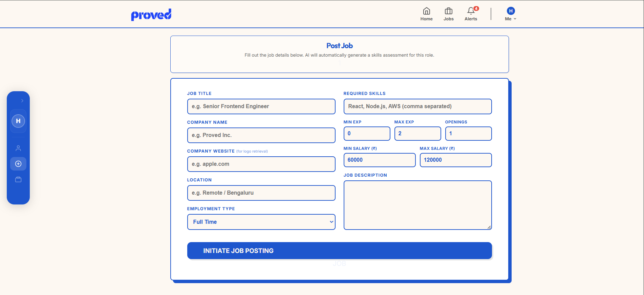Image resolution: width=644 pixels, height=295 pixels.
Task: Open Alerts bell with 4 notifications
Action: [x=471, y=14]
